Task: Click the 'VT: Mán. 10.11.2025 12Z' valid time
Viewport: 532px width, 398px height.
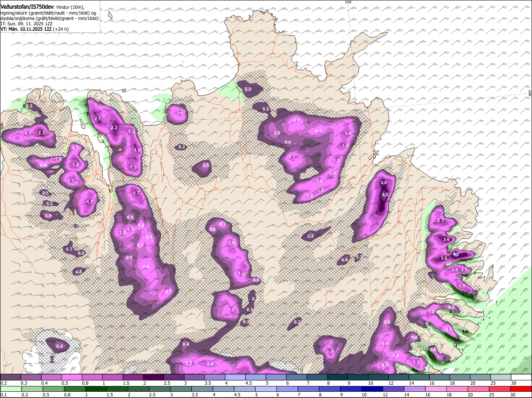Action: pyautogui.click(x=26, y=29)
